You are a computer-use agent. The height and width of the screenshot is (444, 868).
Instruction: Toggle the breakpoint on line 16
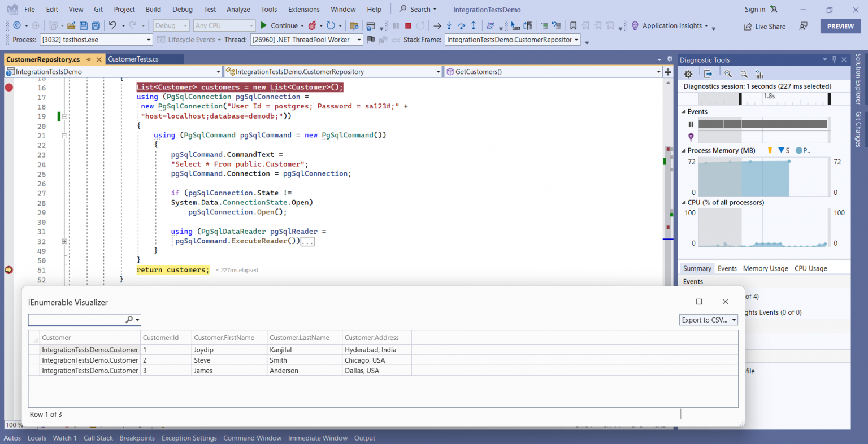click(x=9, y=87)
